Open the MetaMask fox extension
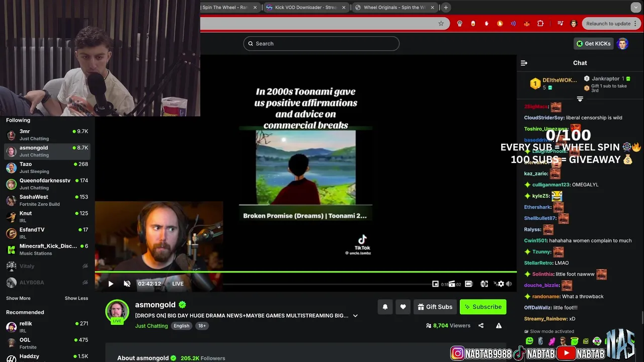644x362 pixels. [x=527, y=24]
